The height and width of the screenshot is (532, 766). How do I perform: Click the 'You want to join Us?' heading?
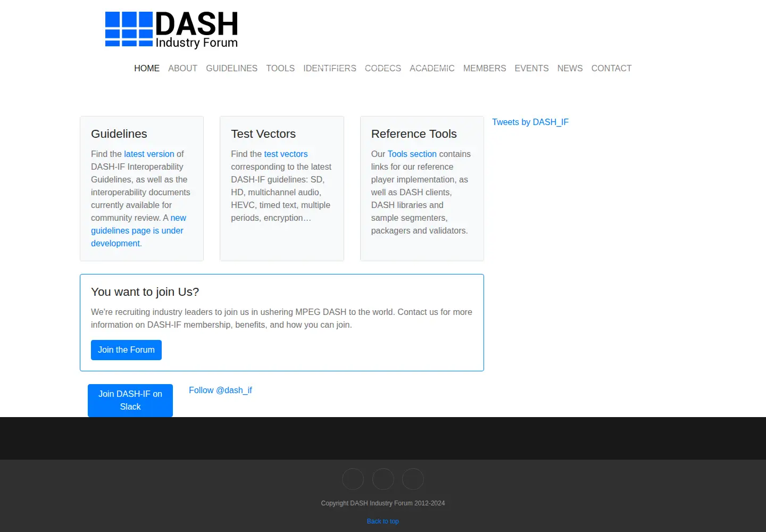point(145,292)
